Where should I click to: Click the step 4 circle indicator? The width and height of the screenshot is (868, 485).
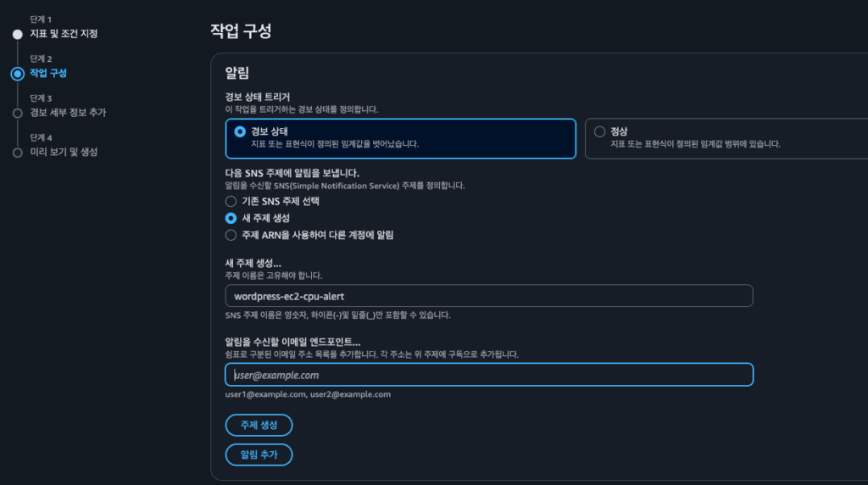[x=17, y=153]
